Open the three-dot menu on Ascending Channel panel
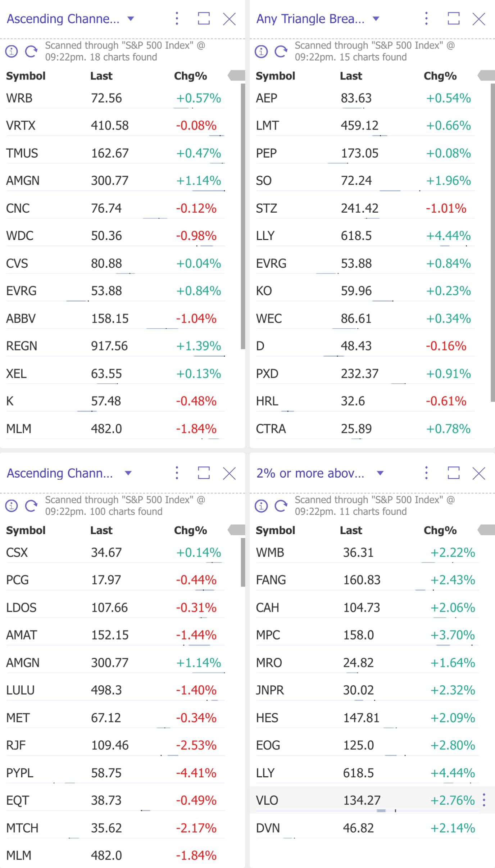Image resolution: width=495 pixels, height=868 pixels. 177,19
